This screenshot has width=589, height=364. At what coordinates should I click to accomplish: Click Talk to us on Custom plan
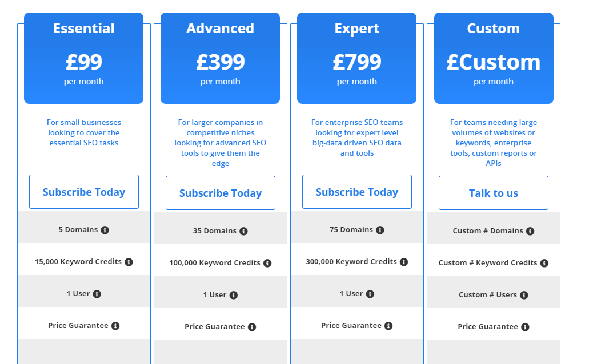coord(493,193)
